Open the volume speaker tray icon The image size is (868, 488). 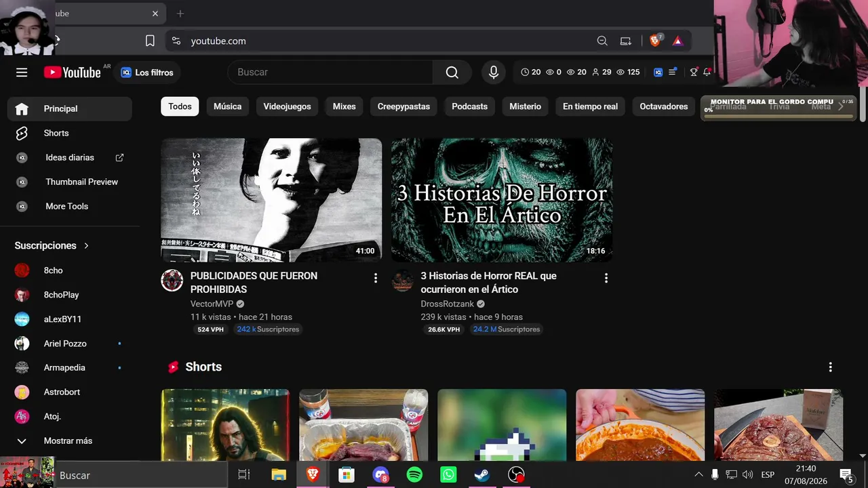[748, 475]
